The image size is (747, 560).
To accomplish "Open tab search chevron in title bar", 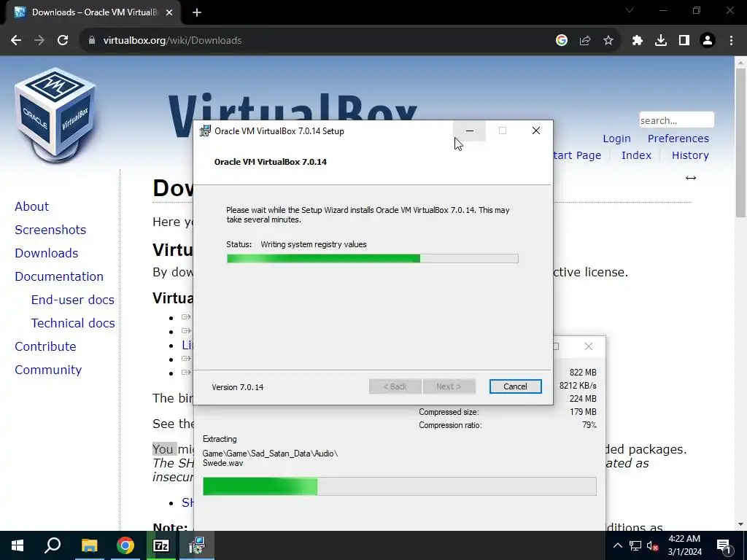I will pyautogui.click(x=630, y=10).
